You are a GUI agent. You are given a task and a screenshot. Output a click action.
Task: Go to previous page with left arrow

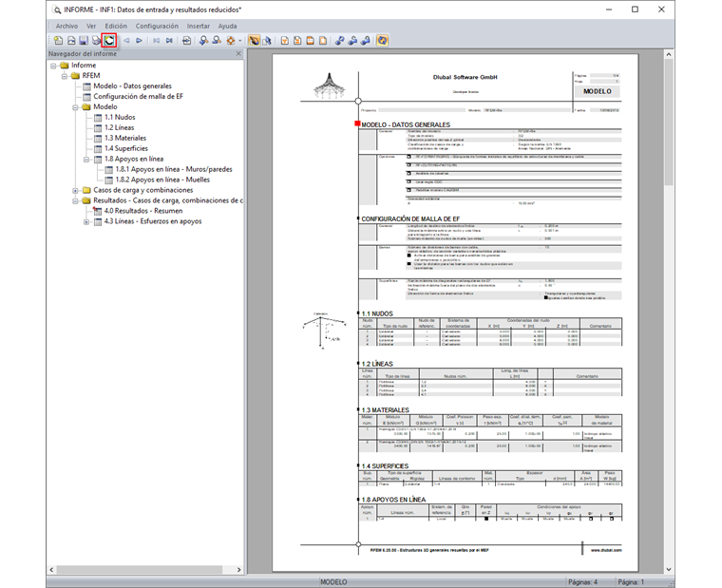[x=126, y=41]
